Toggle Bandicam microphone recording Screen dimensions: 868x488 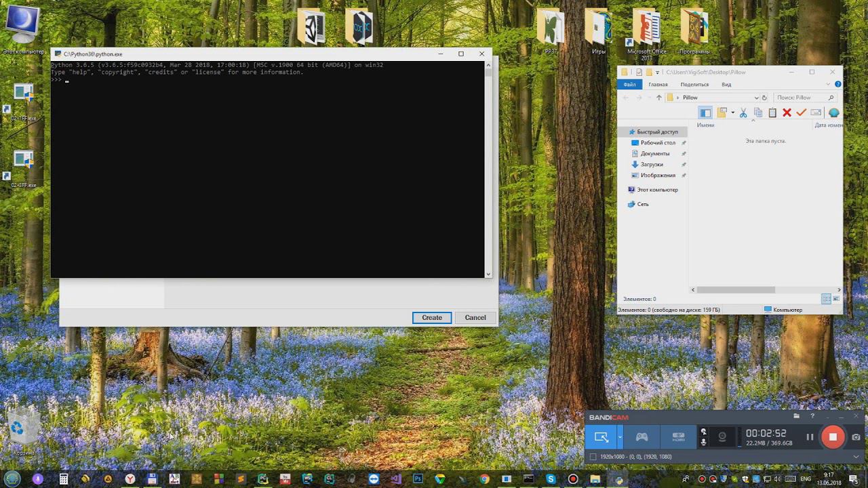tap(703, 443)
